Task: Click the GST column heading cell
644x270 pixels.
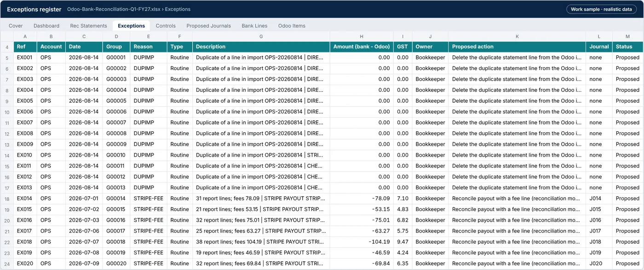Action: [x=402, y=47]
